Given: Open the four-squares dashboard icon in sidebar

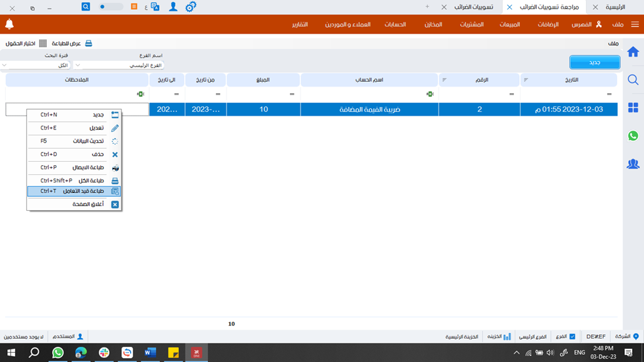Looking at the screenshot, I should [633, 108].
